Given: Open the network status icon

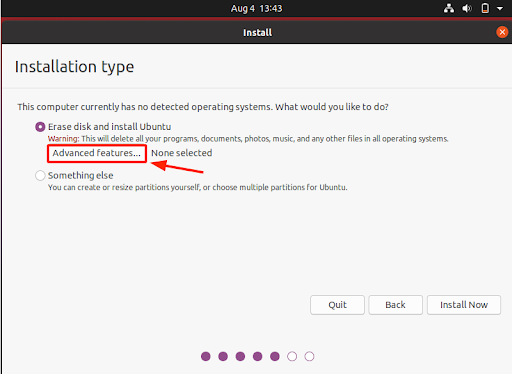Looking at the screenshot, I should (449, 8).
